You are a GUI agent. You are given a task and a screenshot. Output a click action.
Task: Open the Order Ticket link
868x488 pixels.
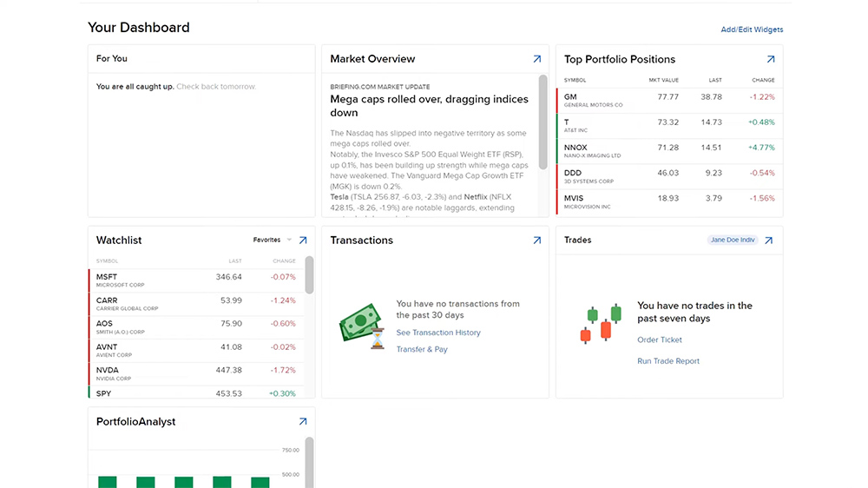tap(660, 340)
